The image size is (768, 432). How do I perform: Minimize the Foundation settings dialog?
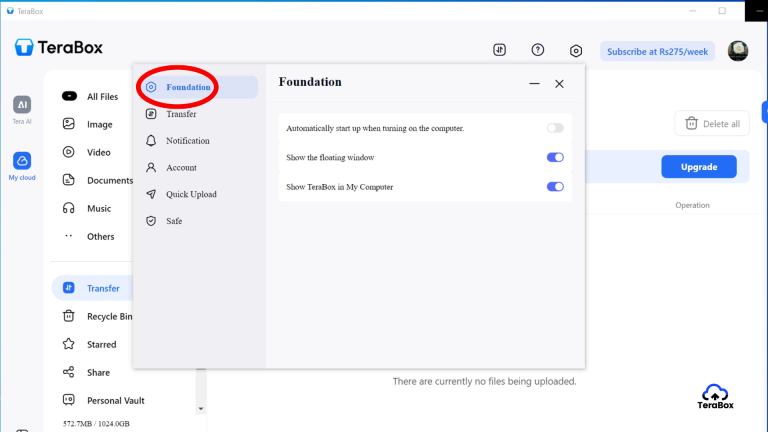click(534, 84)
